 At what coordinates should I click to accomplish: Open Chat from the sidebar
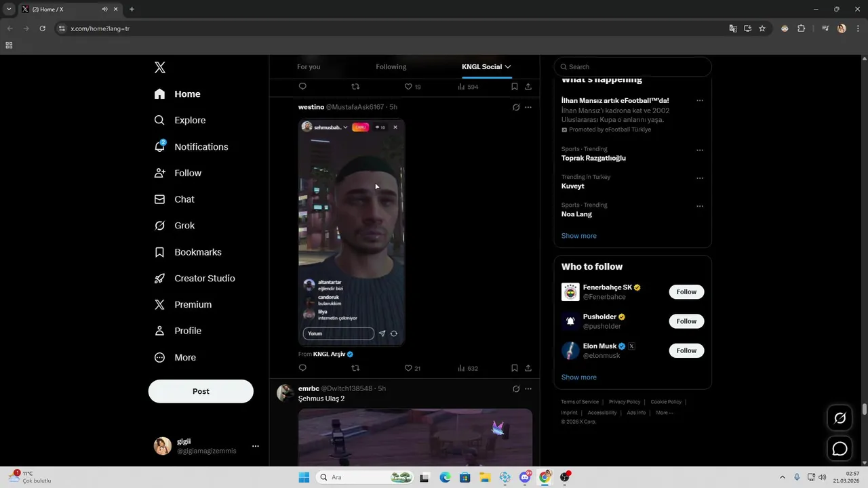(x=174, y=199)
